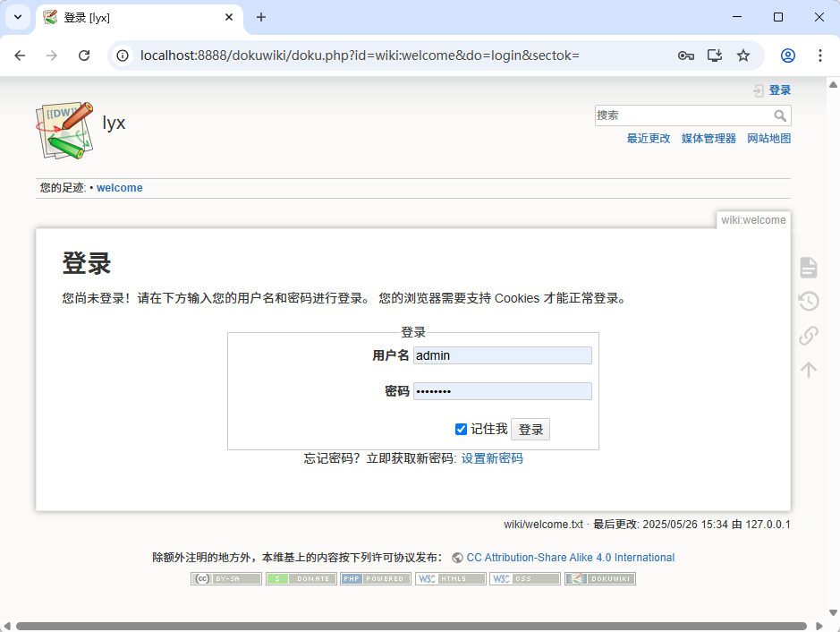840x632 pixels.
Task: Click the globe icon beside CC license
Action: point(457,558)
